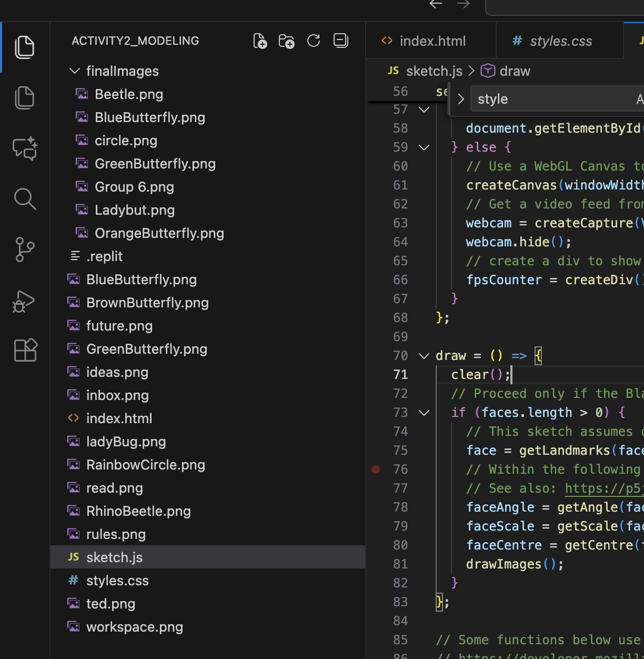Switch to the index.html tab
The width and height of the screenshot is (644, 659).
431,41
